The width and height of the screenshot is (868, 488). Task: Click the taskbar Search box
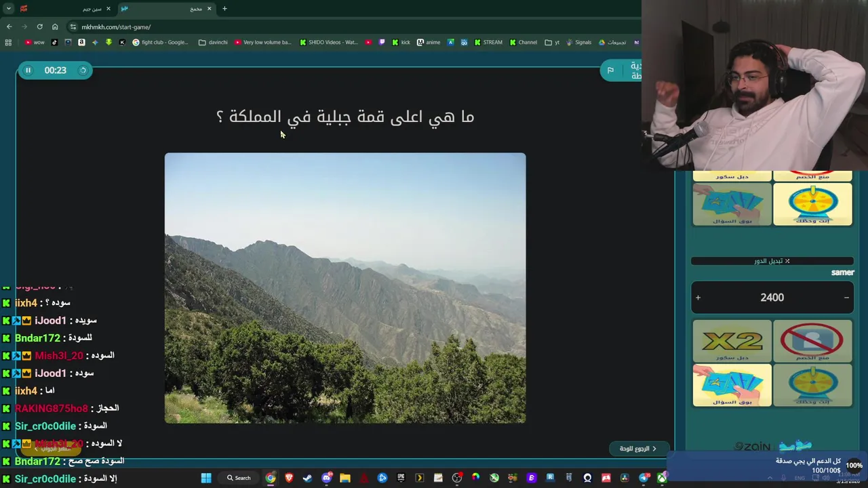239,478
